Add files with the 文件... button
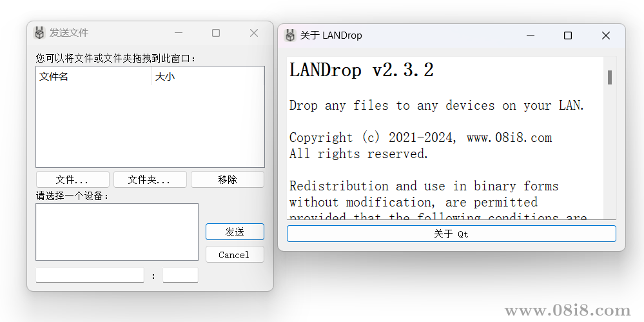Viewport: 644px width, 322px height. 73,179
